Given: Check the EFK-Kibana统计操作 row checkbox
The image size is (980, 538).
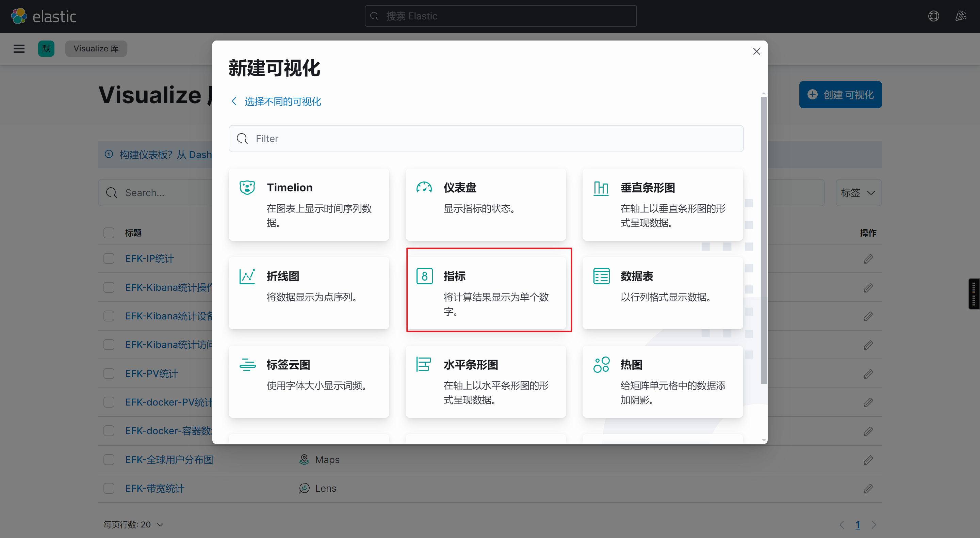Looking at the screenshot, I should pos(109,287).
